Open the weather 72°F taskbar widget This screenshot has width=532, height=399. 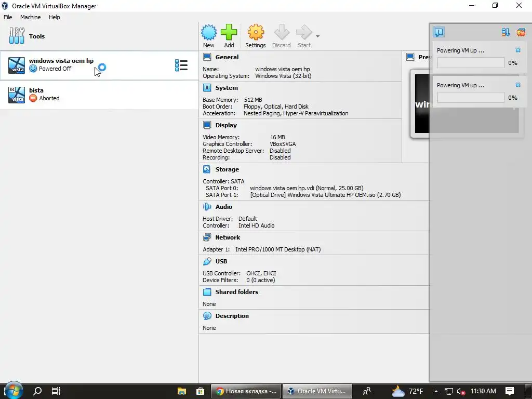pos(407,391)
